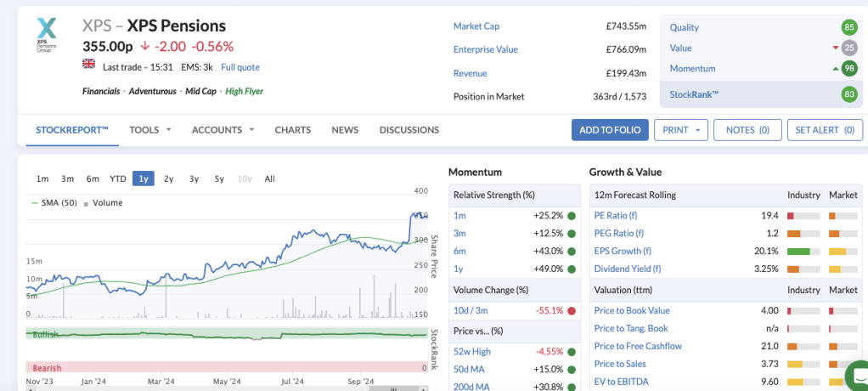Open the Discussions tab
868x391 pixels.
click(x=409, y=130)
